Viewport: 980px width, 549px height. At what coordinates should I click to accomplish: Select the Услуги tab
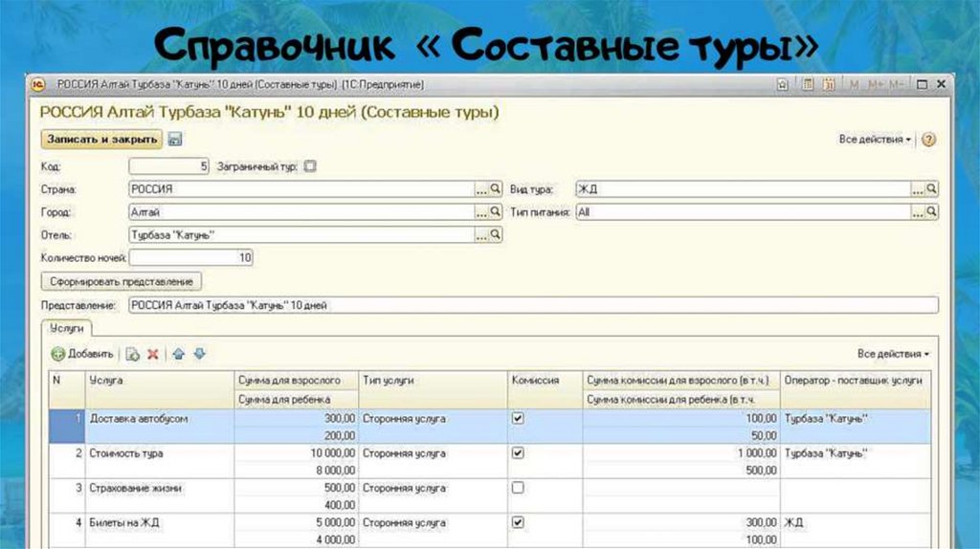coord(66,328)
